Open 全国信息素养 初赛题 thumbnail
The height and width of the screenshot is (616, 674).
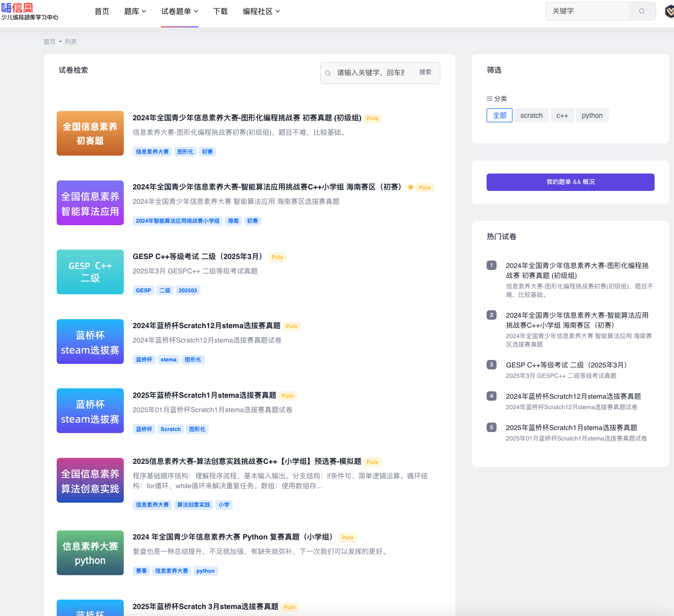coord(90,133)
